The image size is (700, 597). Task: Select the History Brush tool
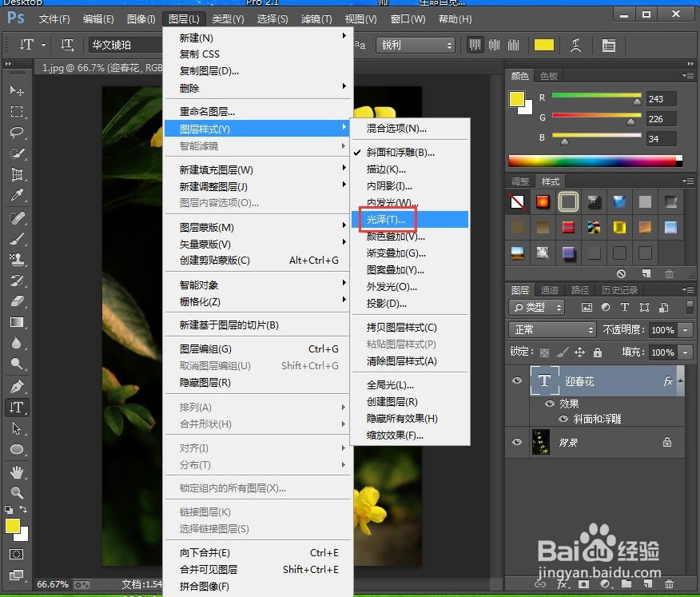pyautogui.click(x=17, y=281)
